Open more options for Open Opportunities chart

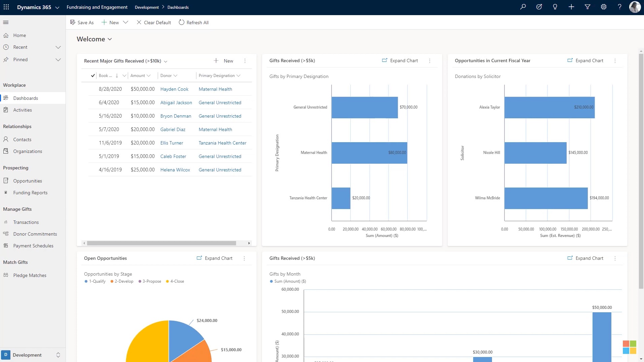coord(244,258)
